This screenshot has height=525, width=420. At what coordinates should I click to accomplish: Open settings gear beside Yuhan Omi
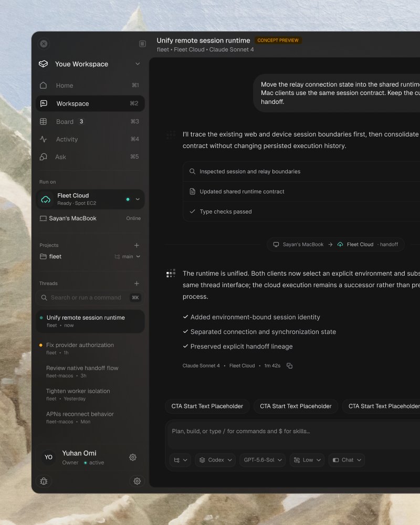point(133,457)
